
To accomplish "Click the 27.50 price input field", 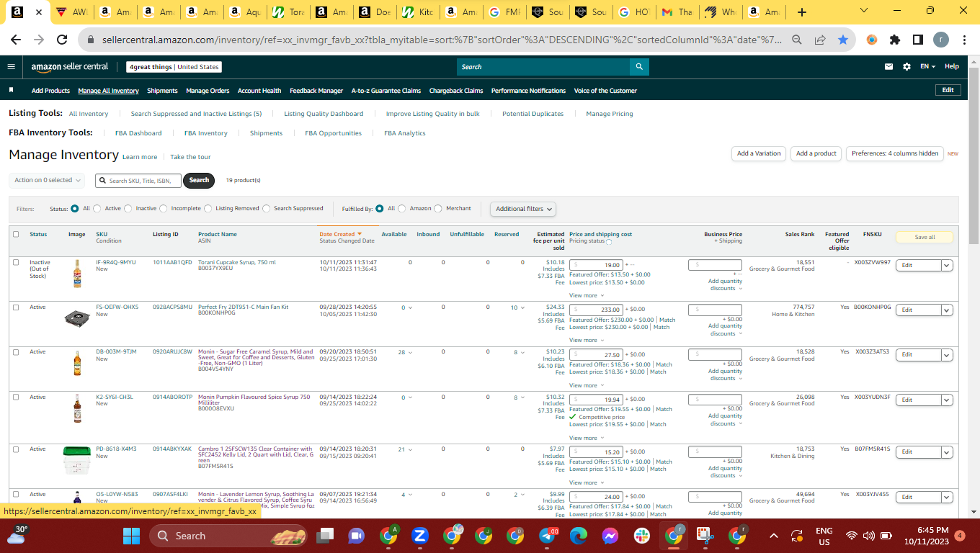I will (595, 354).
